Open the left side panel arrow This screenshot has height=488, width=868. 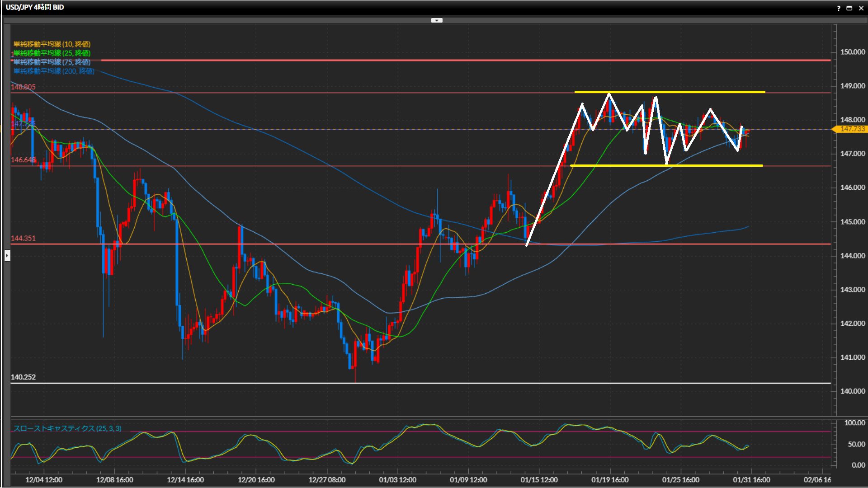click(x=7, y=256)
